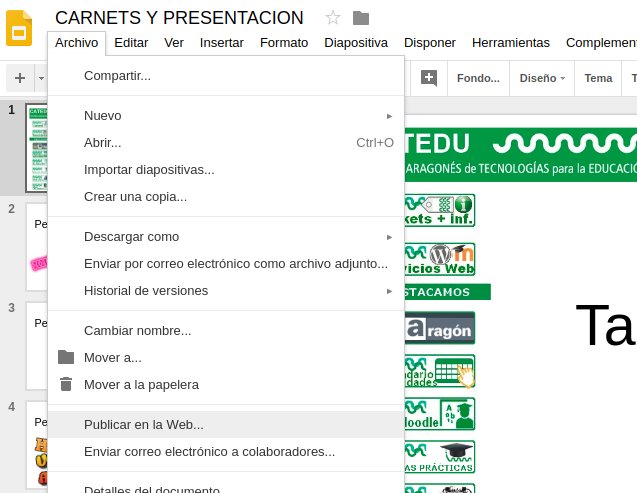637x493 pixels.
Task: Click the document title CARNETS Y PRESENTACION
Action: pos(179,18)
